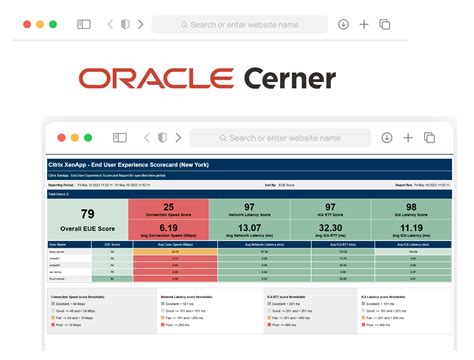The height and width of the screenshot is (360, 474).
Task: Click the Avg Connection Speed value 6.19
Action: pyautogui.click(x=168, y=228)
